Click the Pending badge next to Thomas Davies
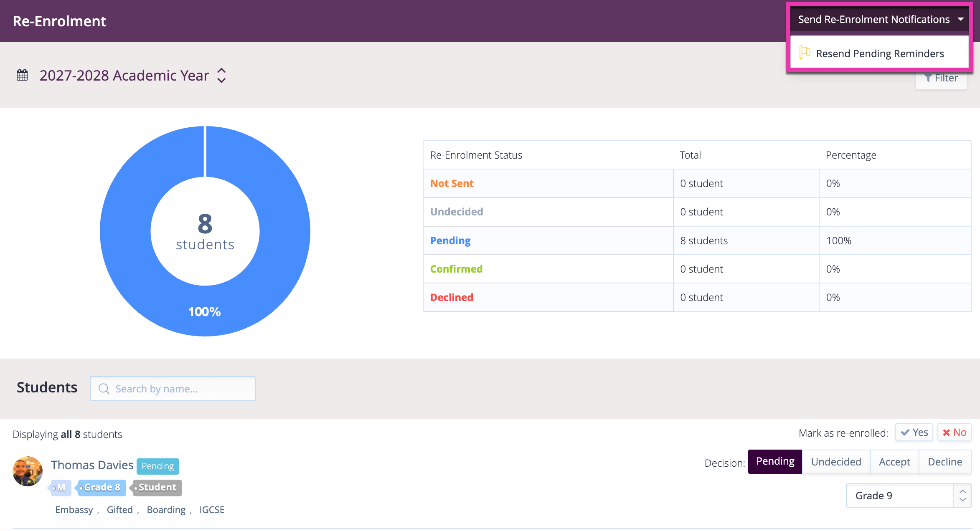980x531 pixels. [x=157, y=466]
